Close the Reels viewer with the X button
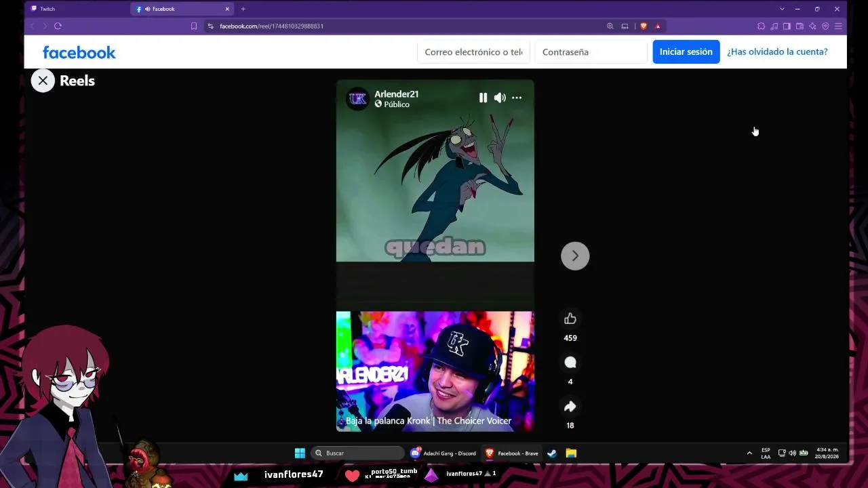This screenshot has height=488, width=868. 43,81
